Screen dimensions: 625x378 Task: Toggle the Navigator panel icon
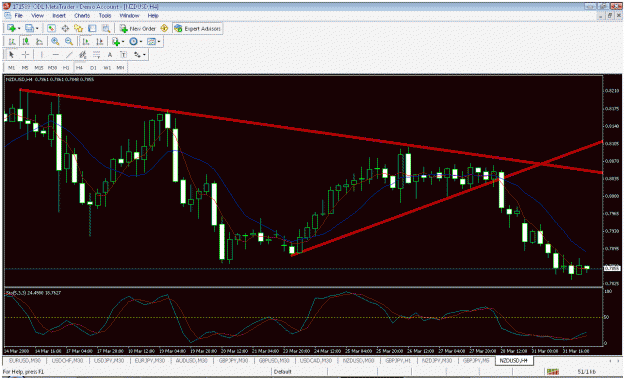click(x=79, y=28)
